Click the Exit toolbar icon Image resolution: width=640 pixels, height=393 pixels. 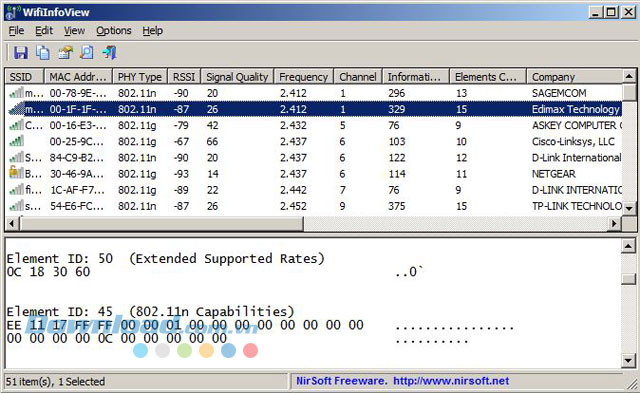pyautogui.click(x=109, y=53)
